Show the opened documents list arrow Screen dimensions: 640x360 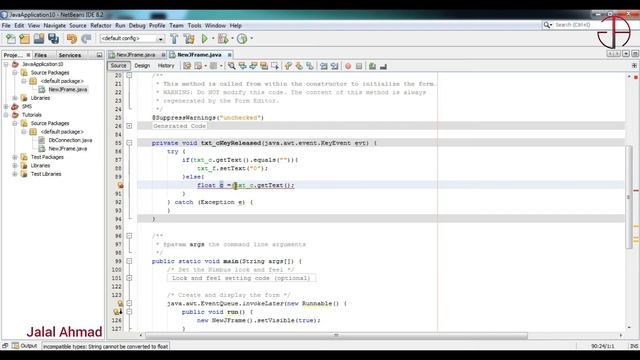pyautogui.click(x=626, y=54)
